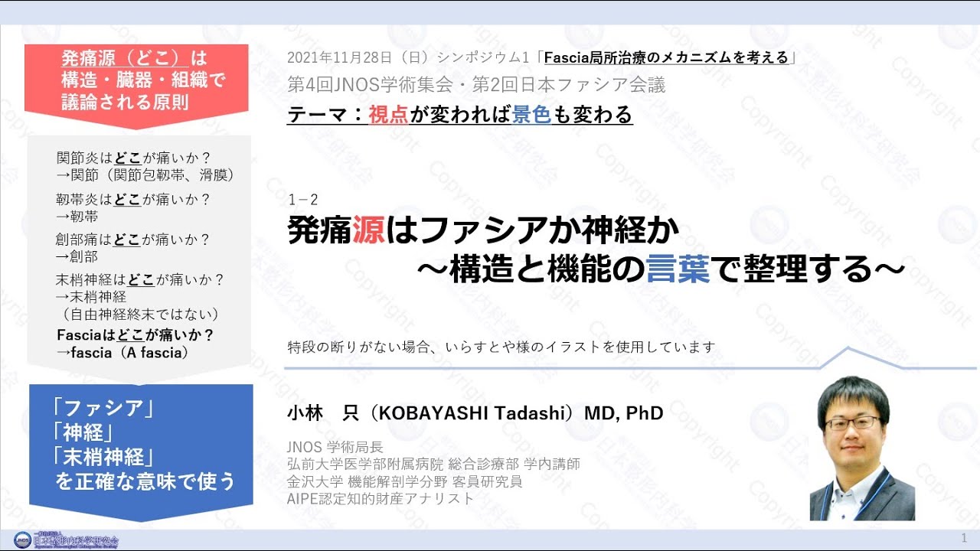This screenshot has height=551, width=980.
Task: Click the note mentioning いらすとや illustrations
Action: coord(501,347)
